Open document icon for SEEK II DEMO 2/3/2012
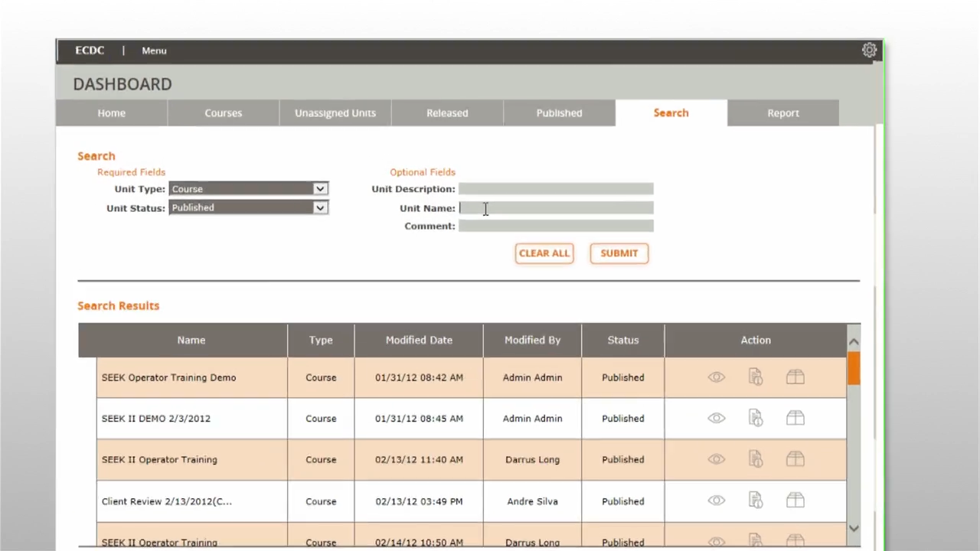This screenshot has width=980, height=551. [x=756, y=418]
